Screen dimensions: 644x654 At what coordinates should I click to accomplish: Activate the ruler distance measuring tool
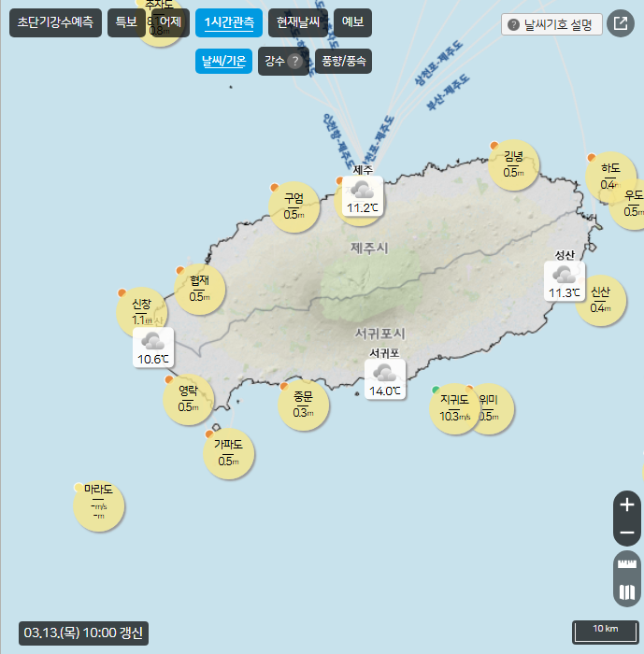point(627,564)
